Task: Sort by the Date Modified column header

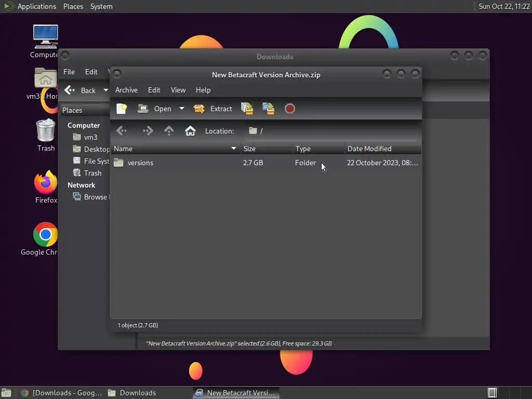Action: tap(383, 149)
